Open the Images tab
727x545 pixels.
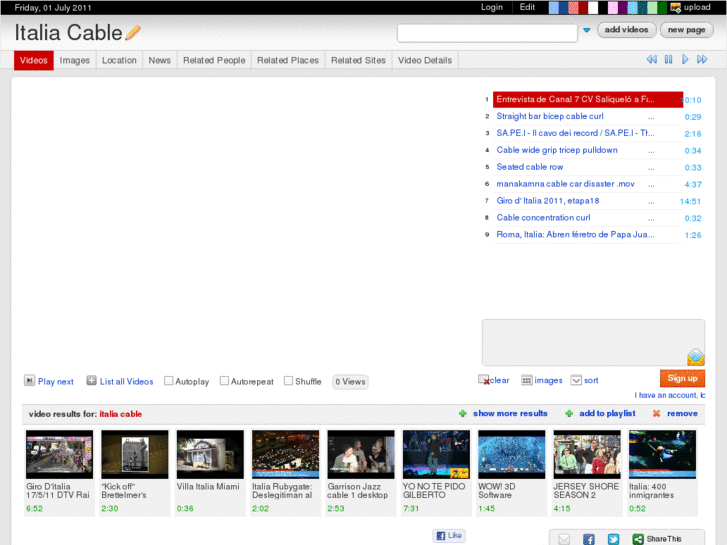tap(75, 60)
